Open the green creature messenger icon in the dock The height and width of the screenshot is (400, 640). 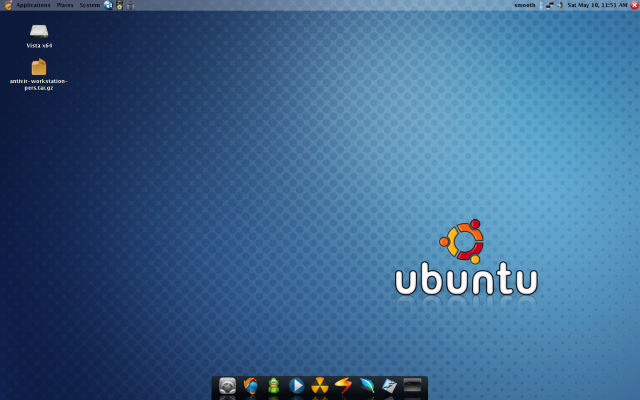tap(273, 386)
